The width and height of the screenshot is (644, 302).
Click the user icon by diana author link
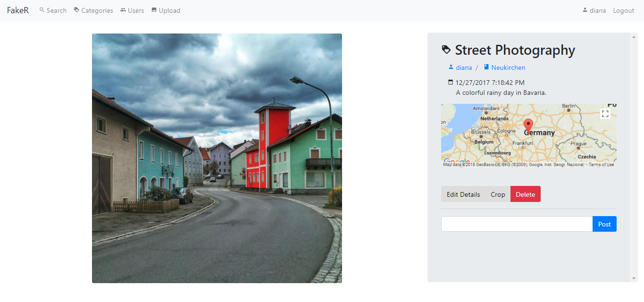click(451, 67)
